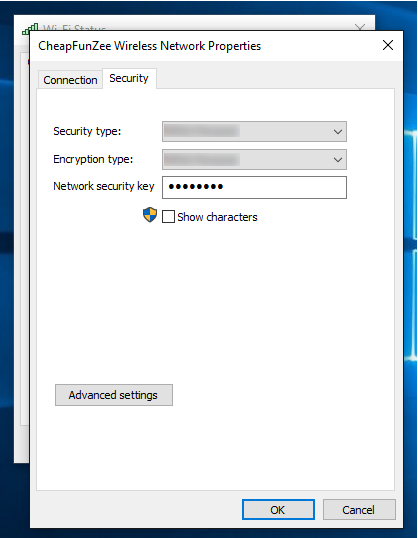Viewport: 418px width, 538px height.
Task: Click the UAC shield icon
Action: [x=150, y=215]
